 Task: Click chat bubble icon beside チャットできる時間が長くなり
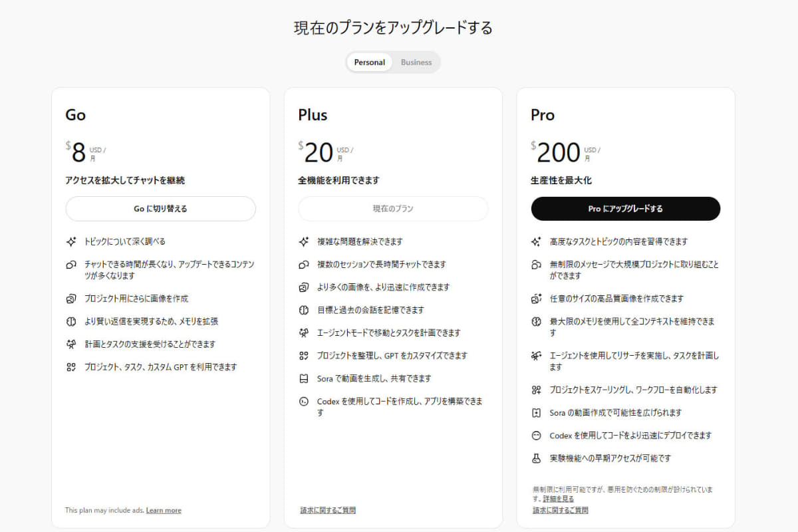click(71, 265)
